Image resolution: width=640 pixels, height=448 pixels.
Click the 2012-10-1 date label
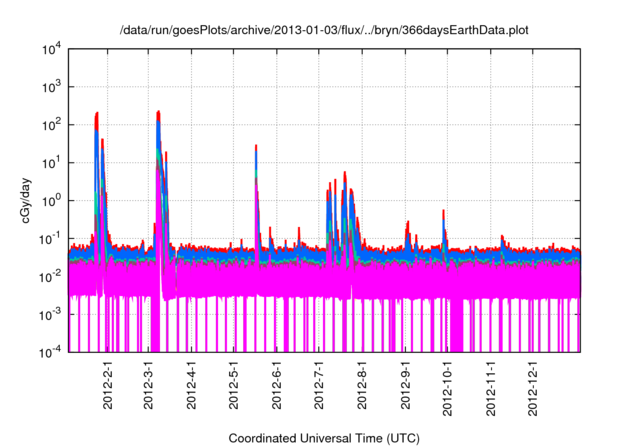pos(447,388)
